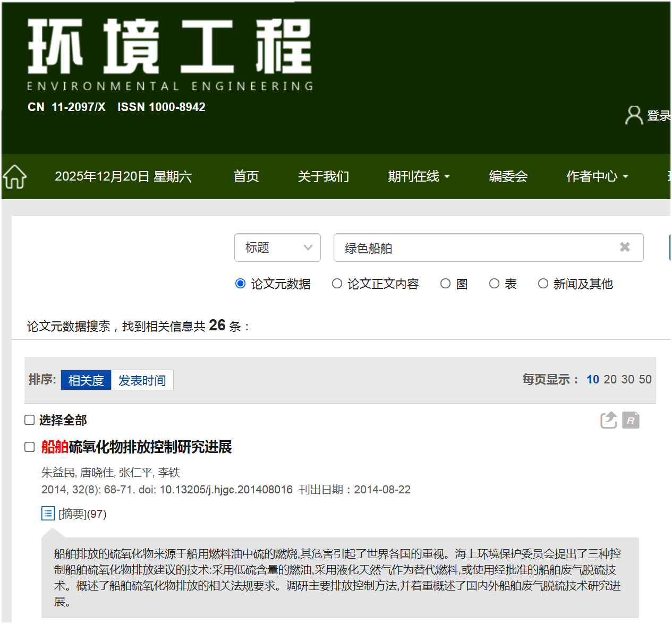Image resolution: width=672 pixels, height=624 pixels.
Task: Click 登录 link
Action: (x=659, y=115)
